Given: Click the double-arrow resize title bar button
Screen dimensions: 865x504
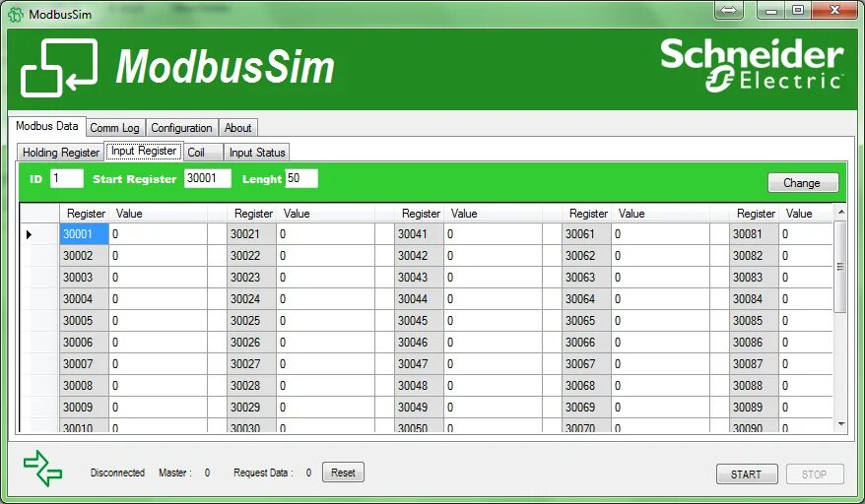Looking at the screenshot, I should pyautogui.click(x=729, y=11).
